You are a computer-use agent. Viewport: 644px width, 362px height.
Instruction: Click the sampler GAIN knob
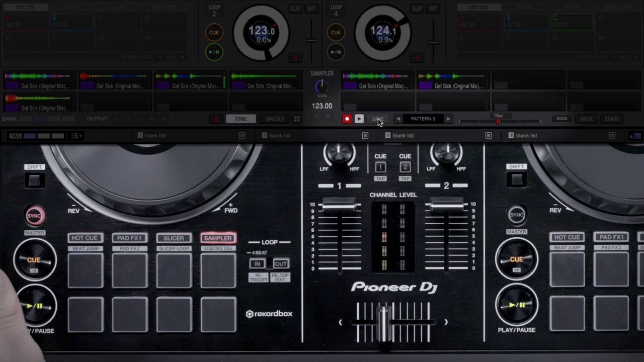click(x=321, y=86)
